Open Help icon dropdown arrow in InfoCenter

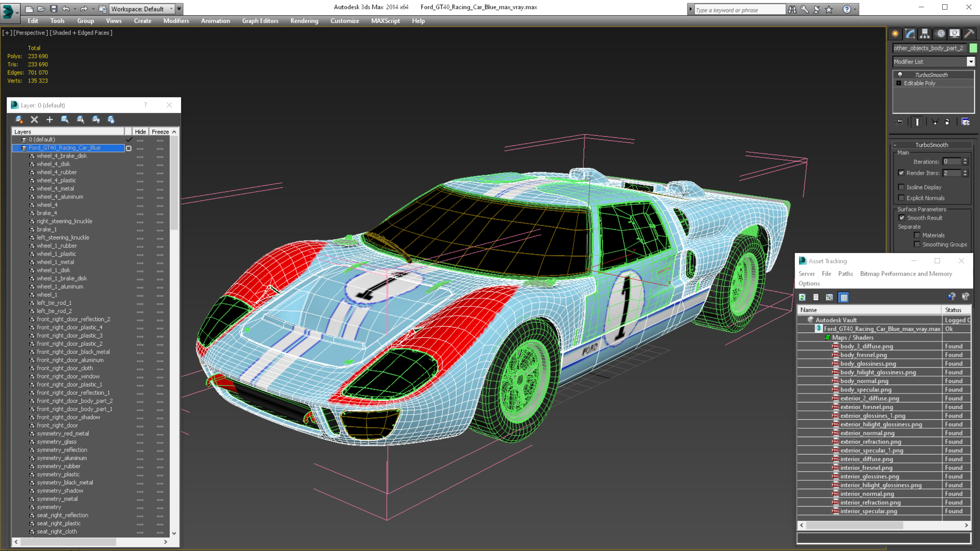(x=855, y=9)
